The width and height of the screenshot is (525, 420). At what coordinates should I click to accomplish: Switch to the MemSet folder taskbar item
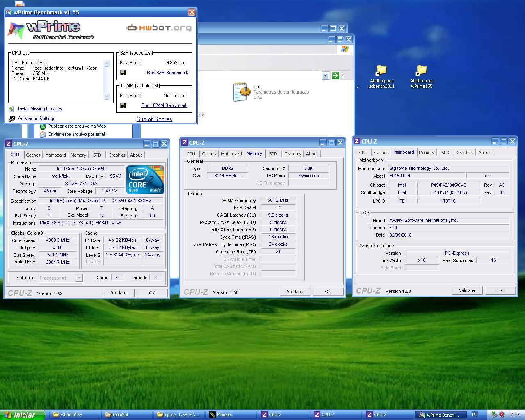tap(127, 415)
